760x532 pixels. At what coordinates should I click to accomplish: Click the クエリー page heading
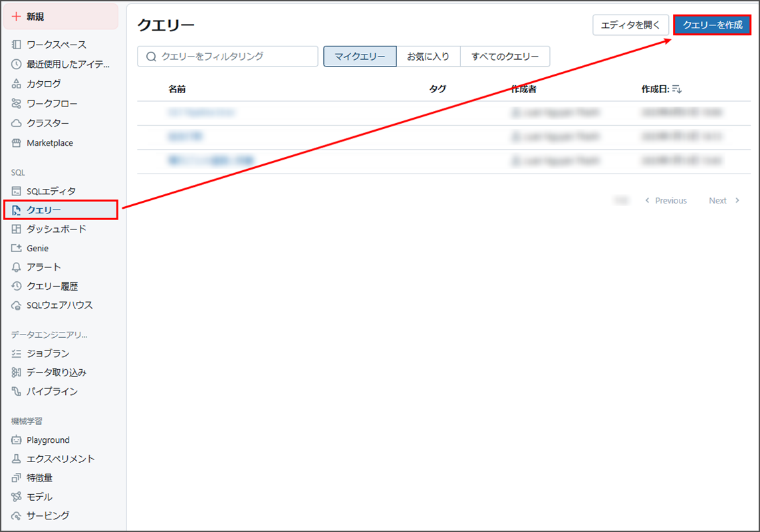166,25
